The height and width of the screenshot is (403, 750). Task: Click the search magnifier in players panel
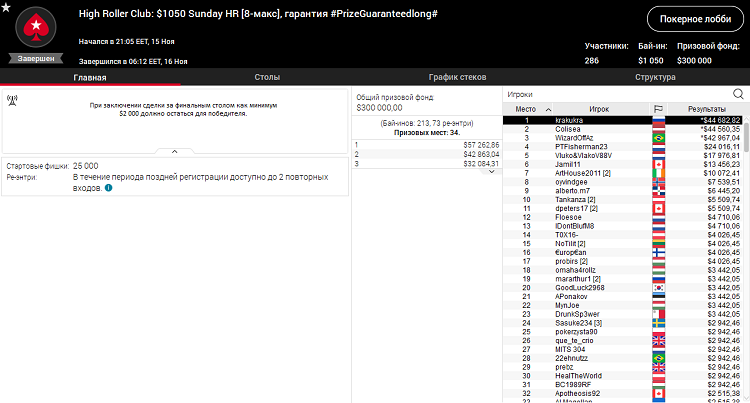[x=738, y=94]
